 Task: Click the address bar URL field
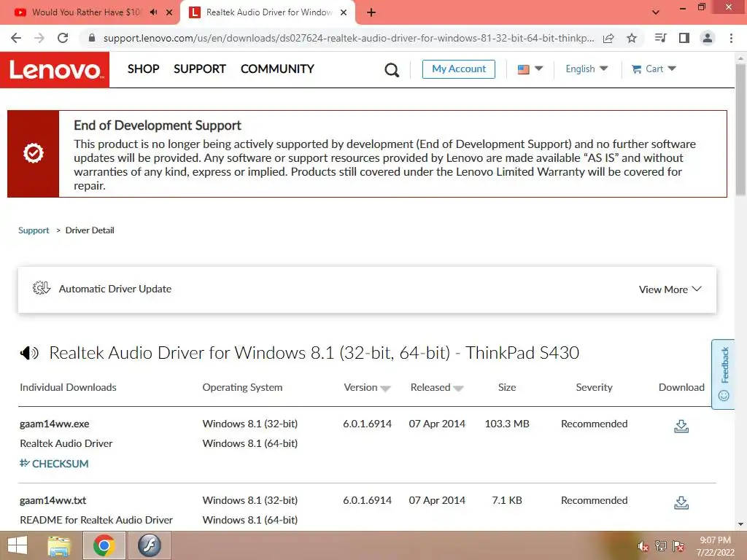348,38
